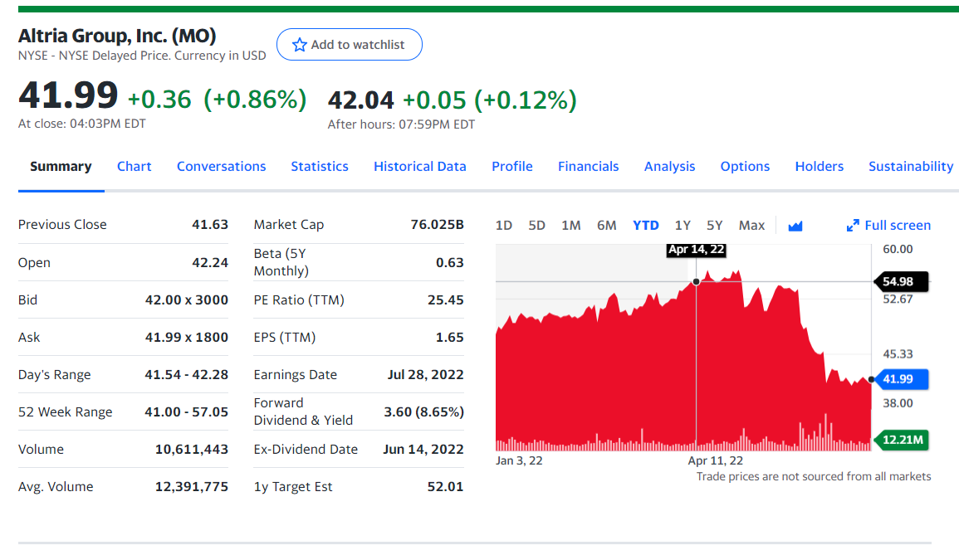Click the blue 41.99 current price tag

pos(901,379)
